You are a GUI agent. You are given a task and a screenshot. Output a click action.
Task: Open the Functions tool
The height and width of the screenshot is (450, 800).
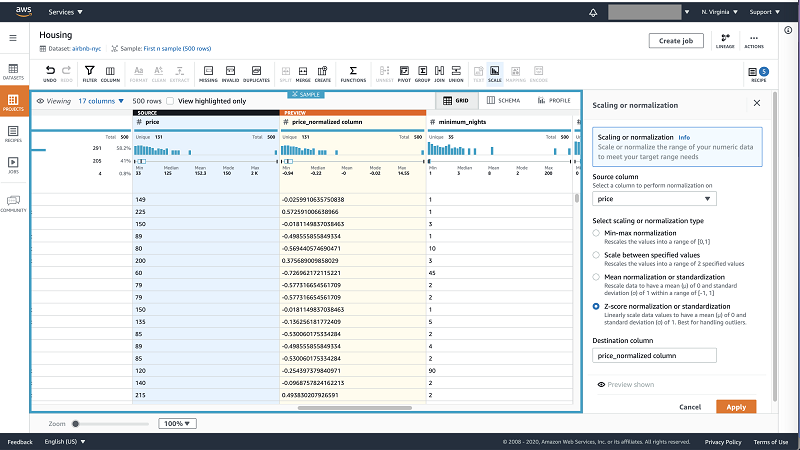tap(352, 73)
